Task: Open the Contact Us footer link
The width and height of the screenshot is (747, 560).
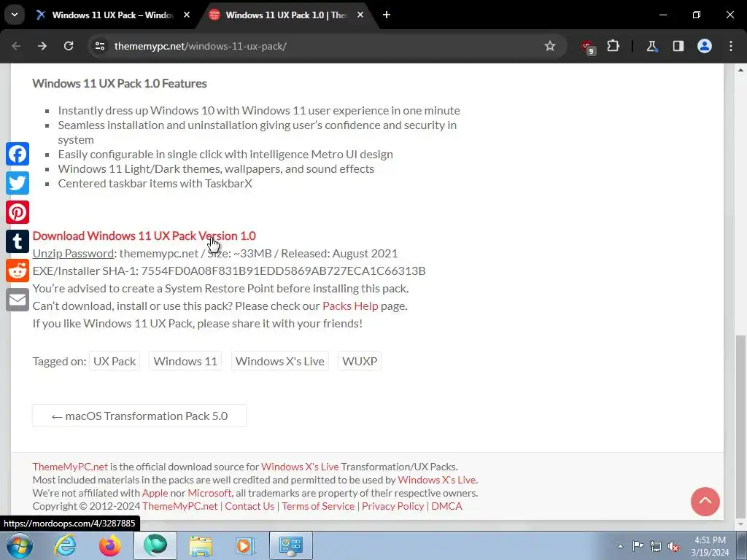Action: click(x=249, y=506)
